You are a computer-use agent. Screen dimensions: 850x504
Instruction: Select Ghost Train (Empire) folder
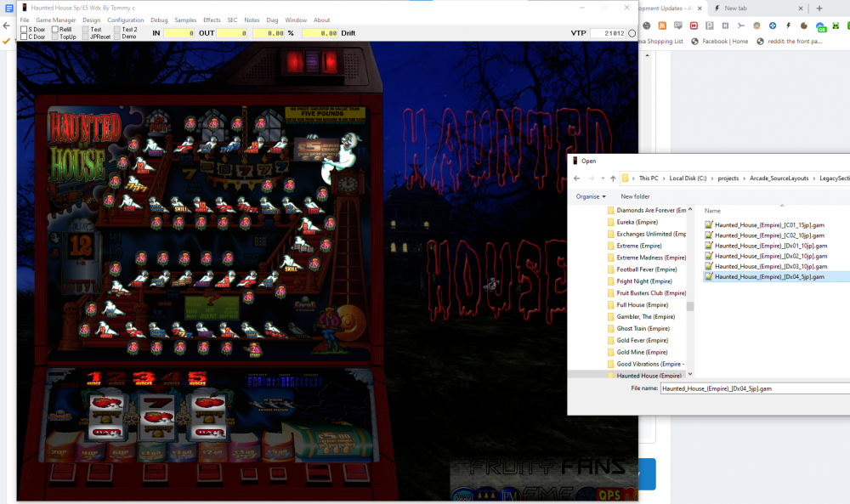coord(638,328)
